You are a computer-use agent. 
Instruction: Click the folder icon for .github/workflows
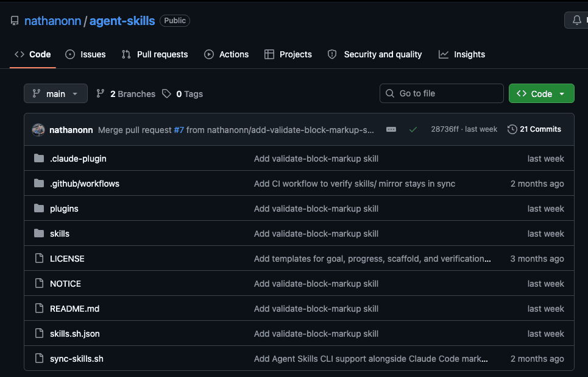tap(39, 183)
